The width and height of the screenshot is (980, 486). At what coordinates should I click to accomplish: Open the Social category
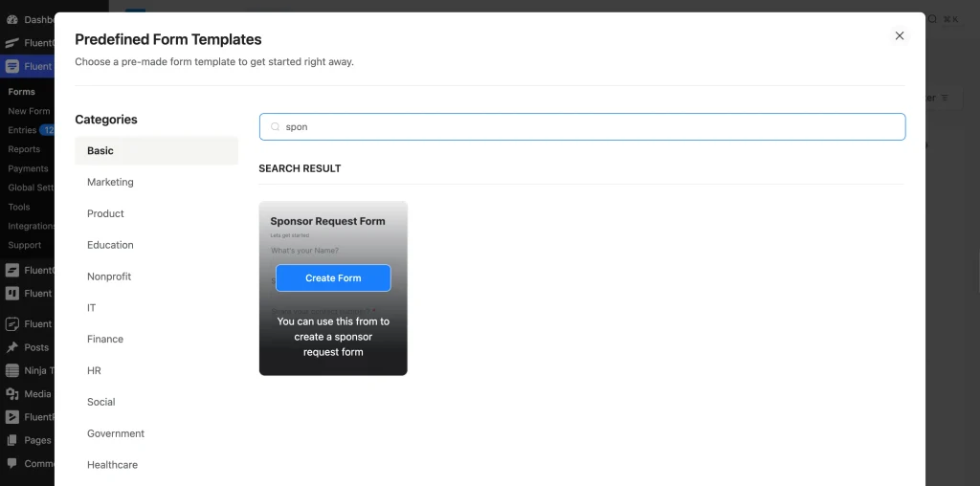tap(101, 402)
